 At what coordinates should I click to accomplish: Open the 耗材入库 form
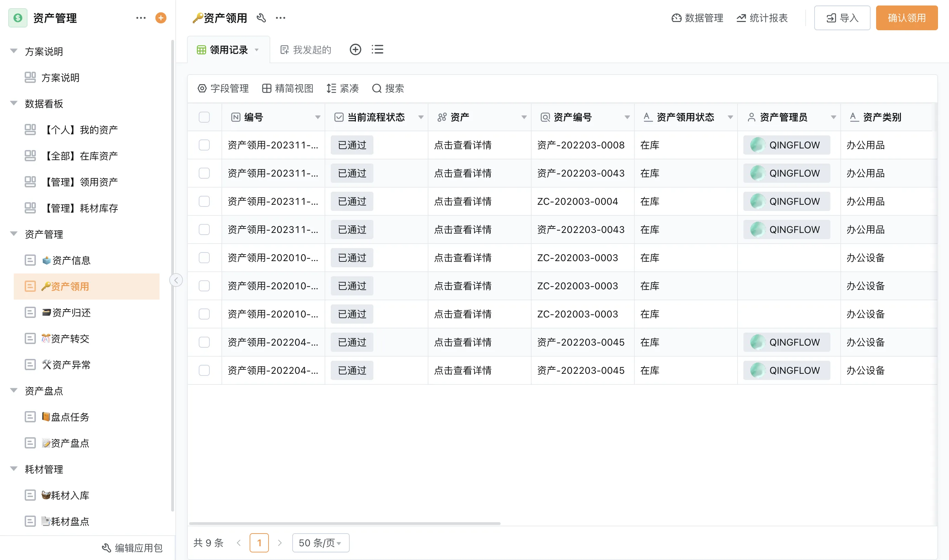(87, 495)
